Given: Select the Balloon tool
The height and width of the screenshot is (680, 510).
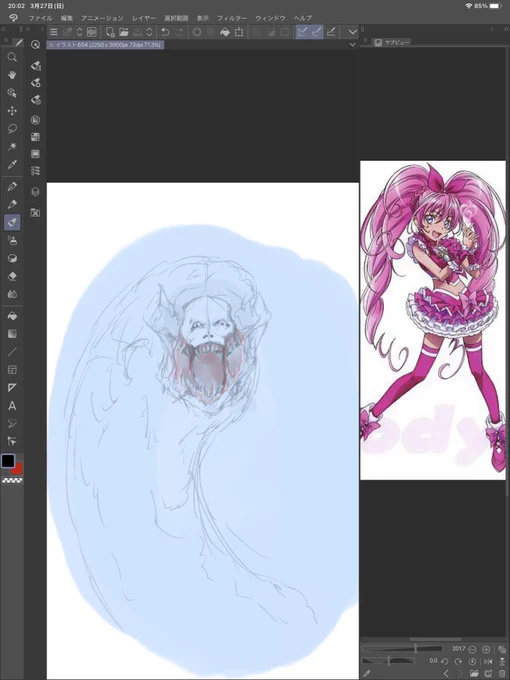Looking at the screenshot, I should tap(12, 424).
